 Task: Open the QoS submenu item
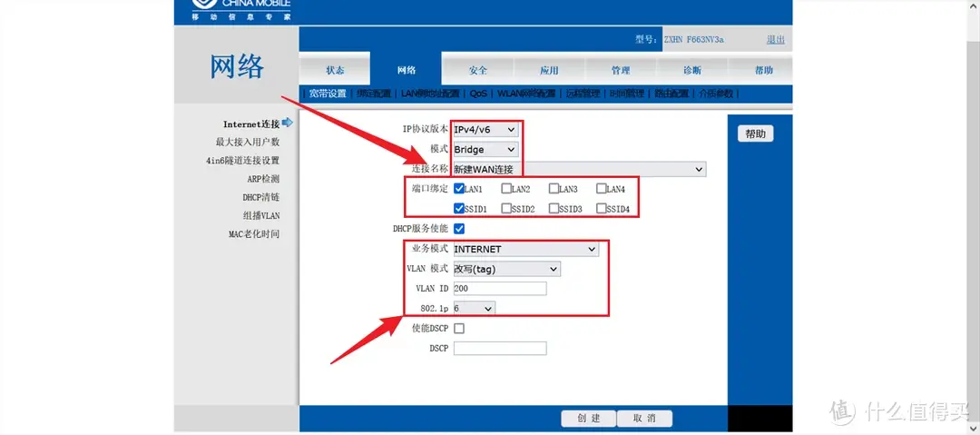478,94
